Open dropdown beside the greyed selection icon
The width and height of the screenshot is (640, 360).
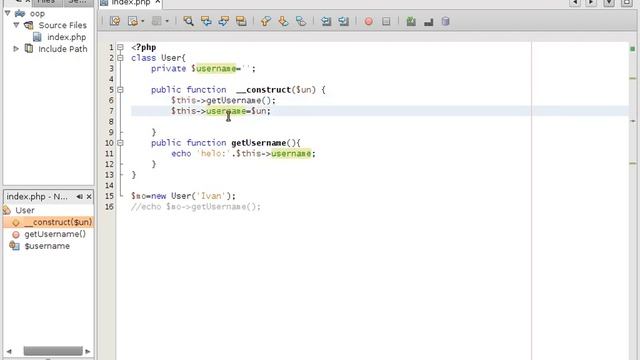click(x=167, y=21)
